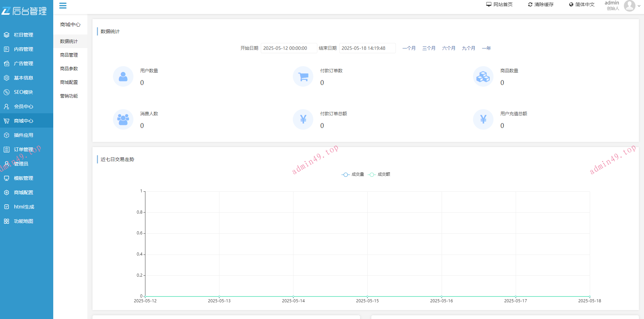The height and width of the screenshot is (319, 644).
Task: Click the 插件应用 sidebar icon
Action: click(x=6, y=135)
